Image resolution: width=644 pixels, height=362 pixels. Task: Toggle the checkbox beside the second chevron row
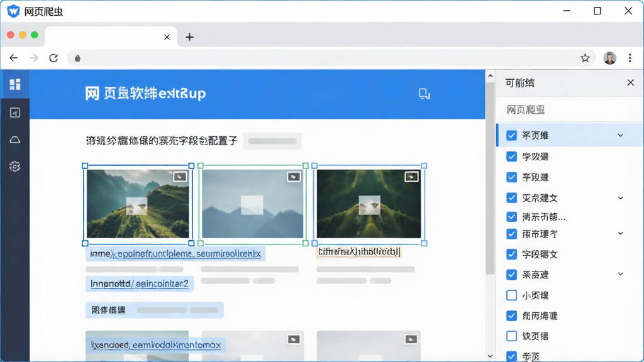[x=511, y=198]
